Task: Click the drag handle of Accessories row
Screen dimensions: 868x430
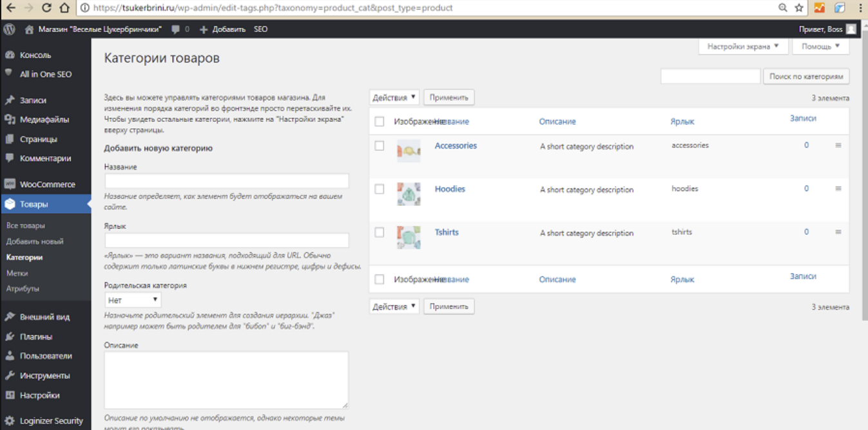Action: pyautogui.click(x=838, y=145)
